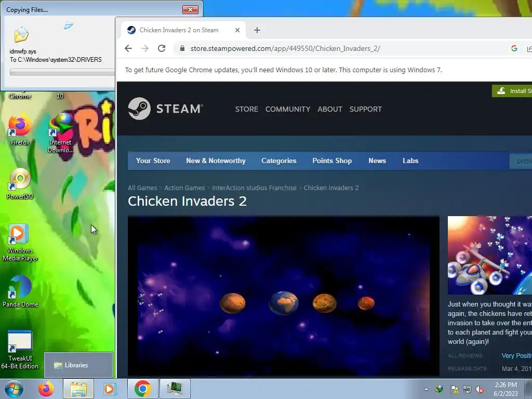Click the Install Steam button

click(x=512, y=91)
